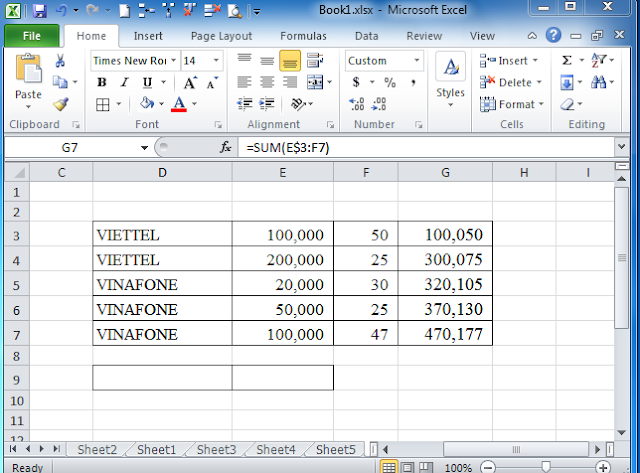Click the Orientation text rotate icon
This screenshot has height=473, width=640.
tap(298, 104)
